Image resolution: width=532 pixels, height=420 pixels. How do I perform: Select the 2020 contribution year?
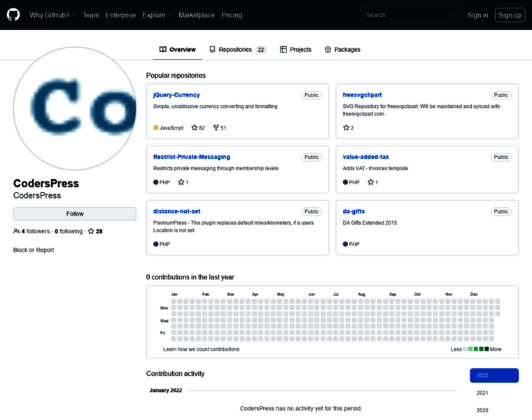pos(482,410)
